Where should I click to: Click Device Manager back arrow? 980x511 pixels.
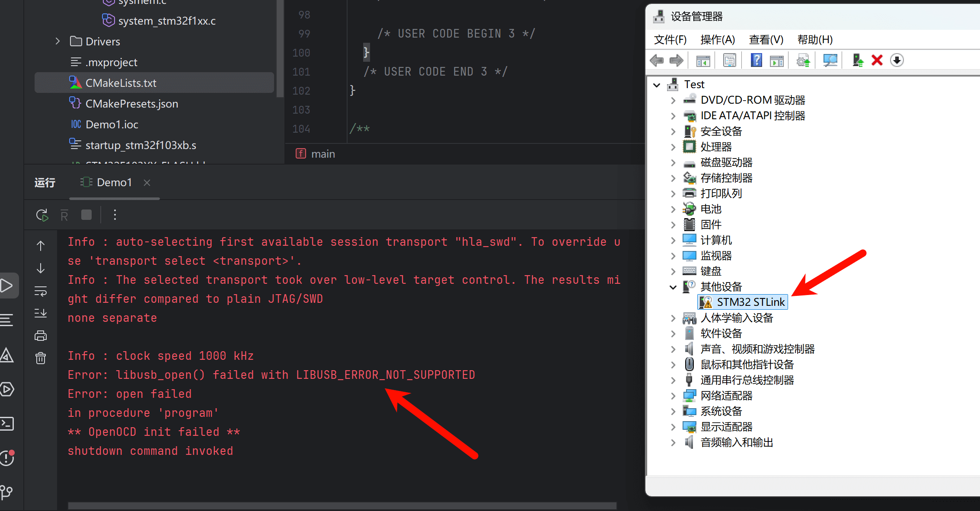tap(657, 60)
